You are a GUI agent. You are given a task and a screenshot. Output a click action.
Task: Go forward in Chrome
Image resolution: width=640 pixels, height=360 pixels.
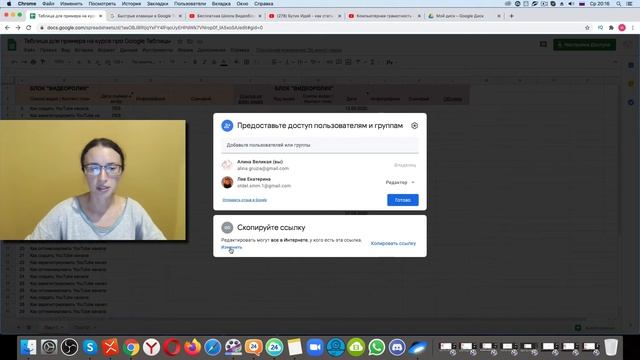tap(18, 28)
